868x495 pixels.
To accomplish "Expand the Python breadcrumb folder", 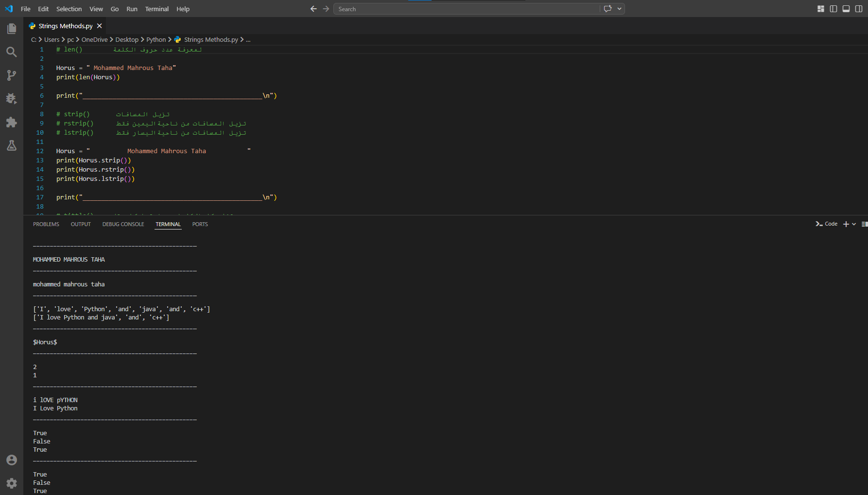I will click(x=156, y=39).
